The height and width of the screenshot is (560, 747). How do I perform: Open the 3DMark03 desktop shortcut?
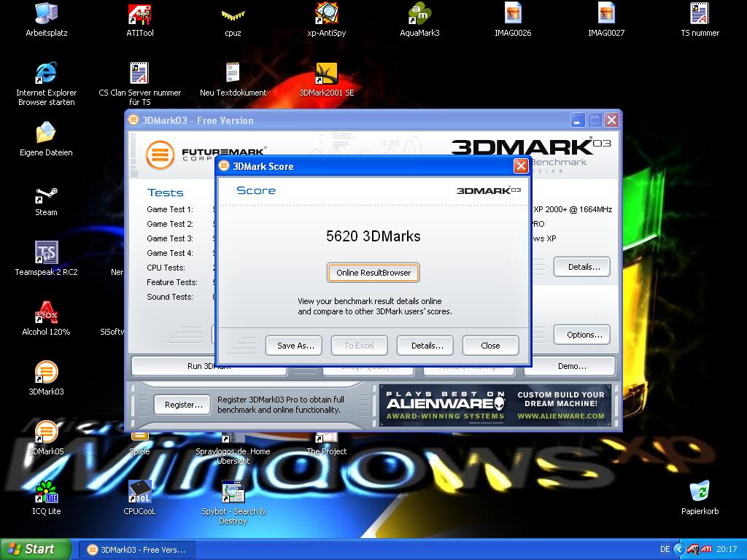[46, 378]
